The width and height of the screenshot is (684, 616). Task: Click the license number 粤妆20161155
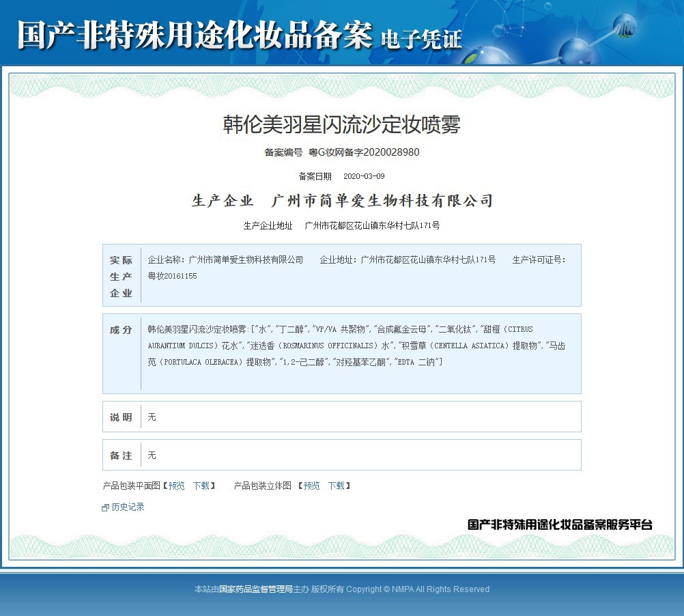172,276
